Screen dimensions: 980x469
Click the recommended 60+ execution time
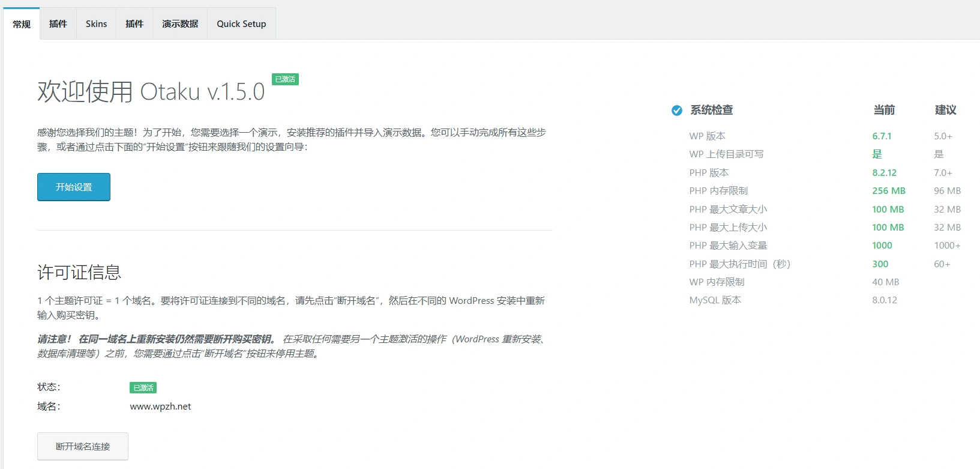[x=942, y=264]
